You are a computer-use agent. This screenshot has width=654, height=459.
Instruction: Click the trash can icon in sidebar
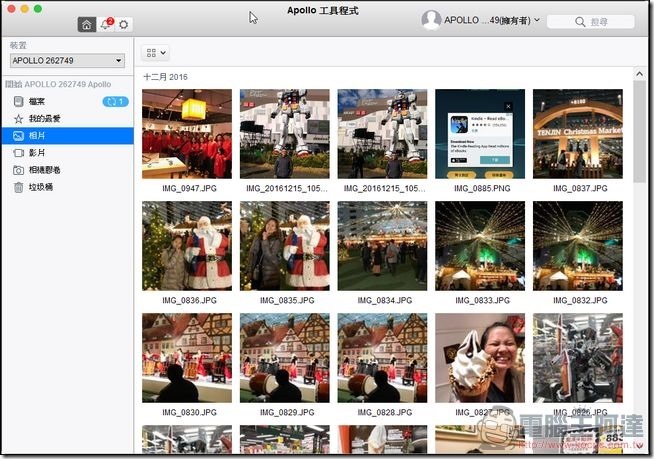[x=18, y=187]
